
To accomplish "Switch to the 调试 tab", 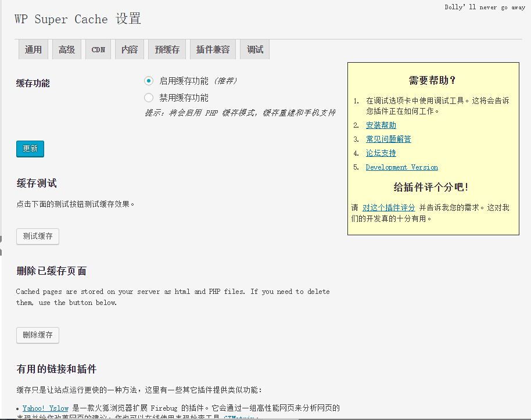I will (255, 49).
